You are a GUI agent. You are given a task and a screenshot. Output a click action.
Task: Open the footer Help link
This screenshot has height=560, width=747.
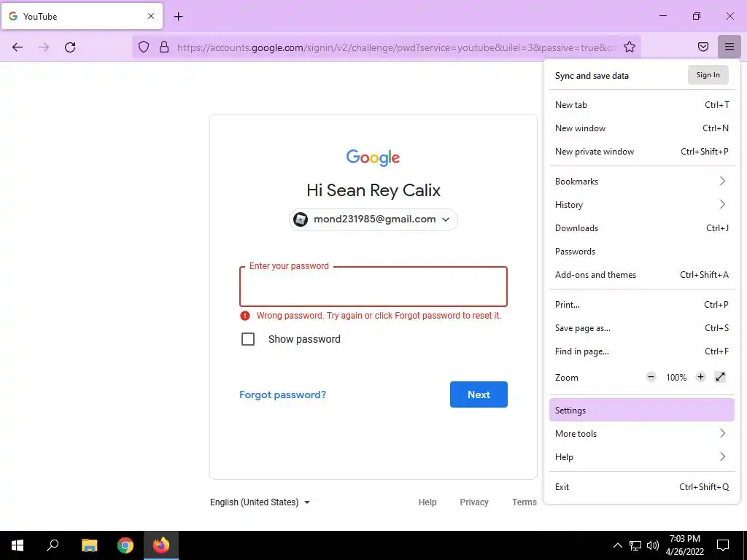click(x=427, y=502)
